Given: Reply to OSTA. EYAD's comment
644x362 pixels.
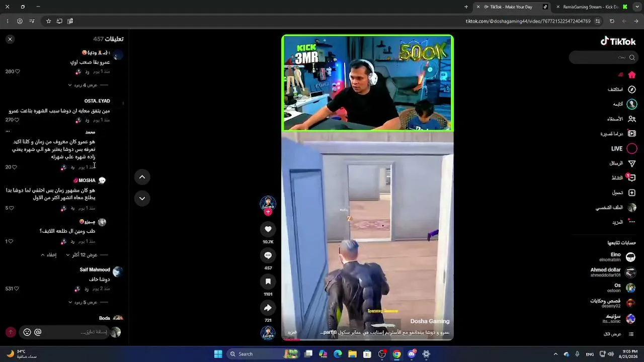Looking at the screenshot, I should point(87,120).
